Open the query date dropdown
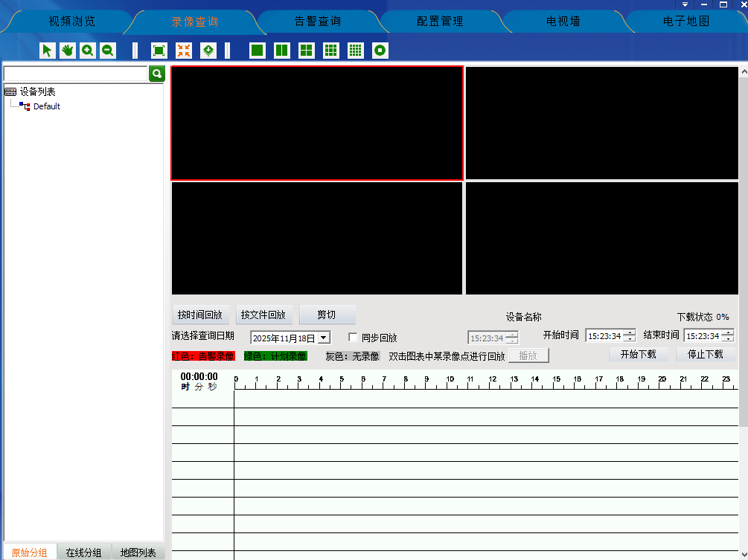The image size is (748, 560). tap(323, 338)
